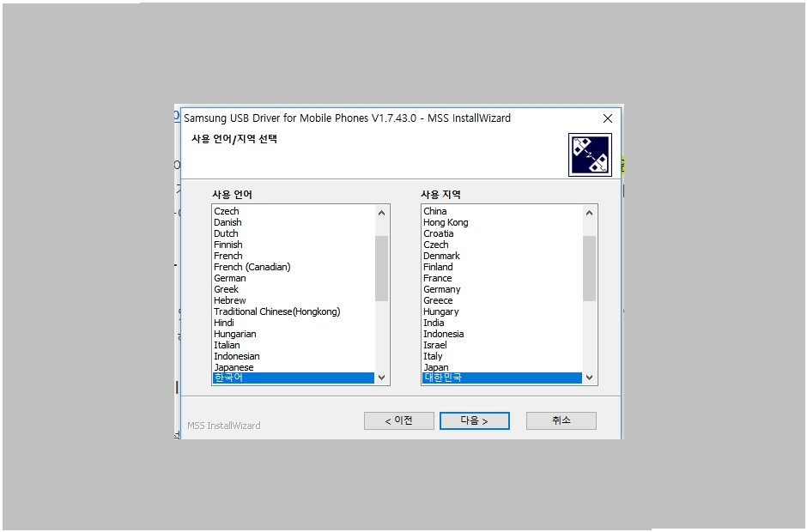The image size is (807, 532).
Task: Select 대한민국 region entry
Action: click(502, 378)
